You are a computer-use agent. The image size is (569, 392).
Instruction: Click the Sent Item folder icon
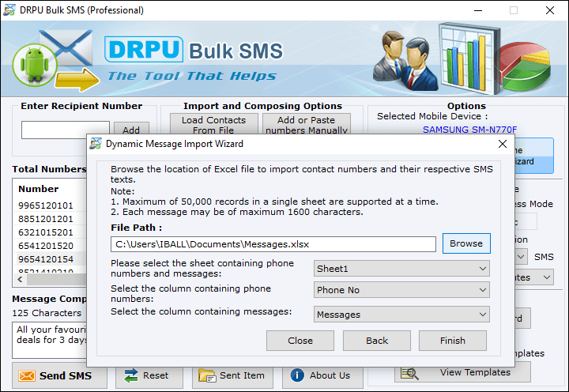coord(207,375)
